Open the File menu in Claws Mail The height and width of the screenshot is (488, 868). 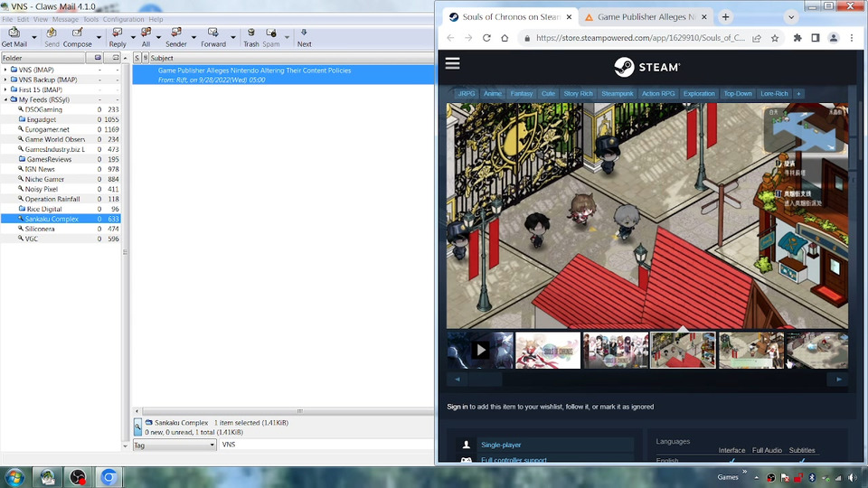tap(7, 19)
